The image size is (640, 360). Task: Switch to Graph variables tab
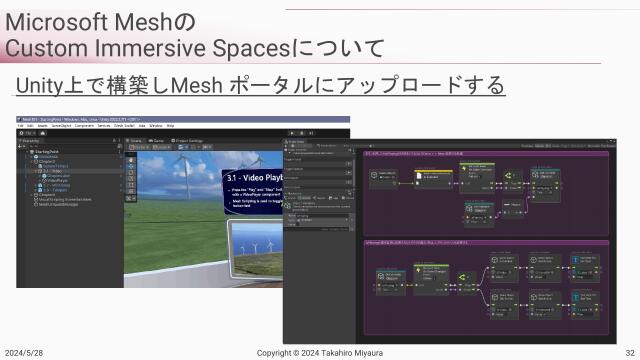289,198
